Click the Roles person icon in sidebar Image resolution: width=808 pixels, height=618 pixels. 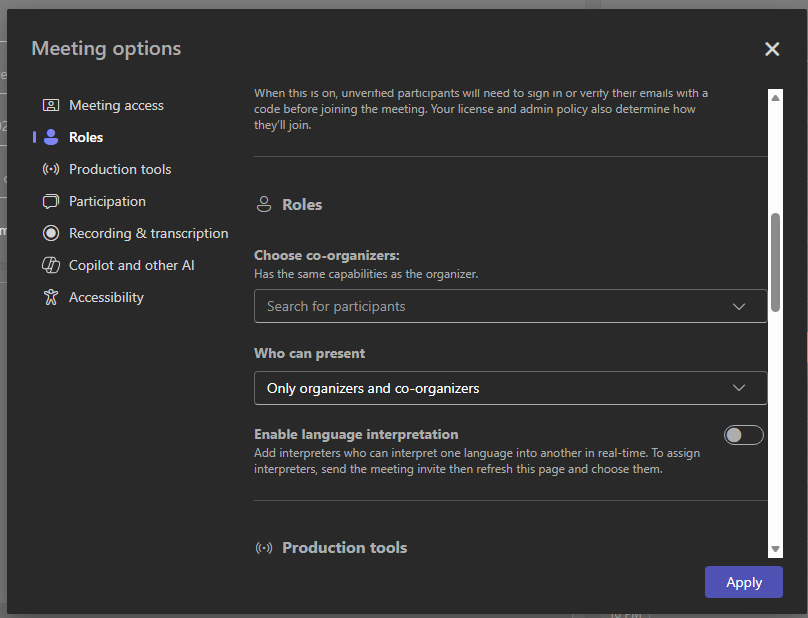click(x=51, y=137)
